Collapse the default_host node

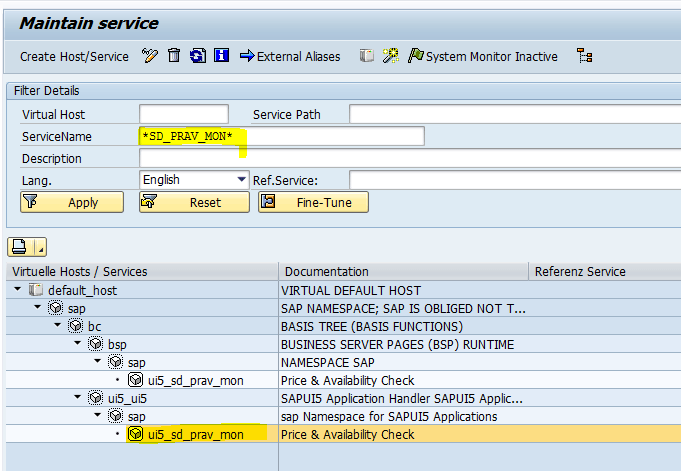click(x=17, y=289)
